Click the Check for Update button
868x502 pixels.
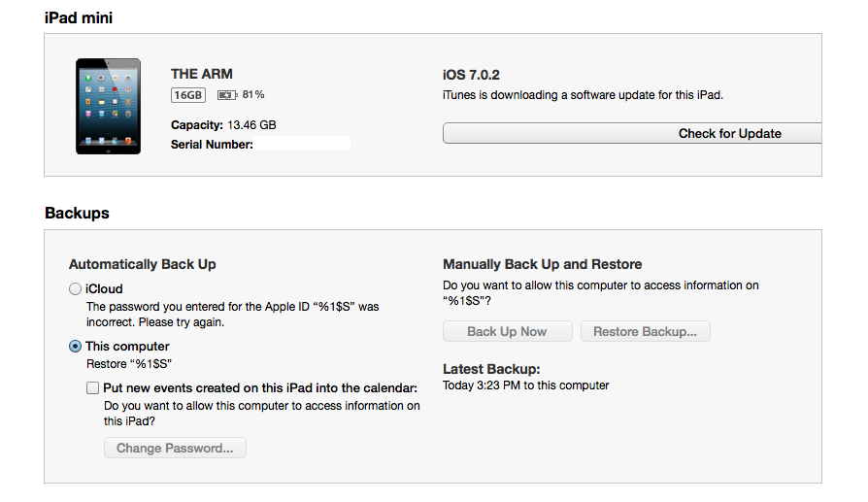[x=632, y=133]
